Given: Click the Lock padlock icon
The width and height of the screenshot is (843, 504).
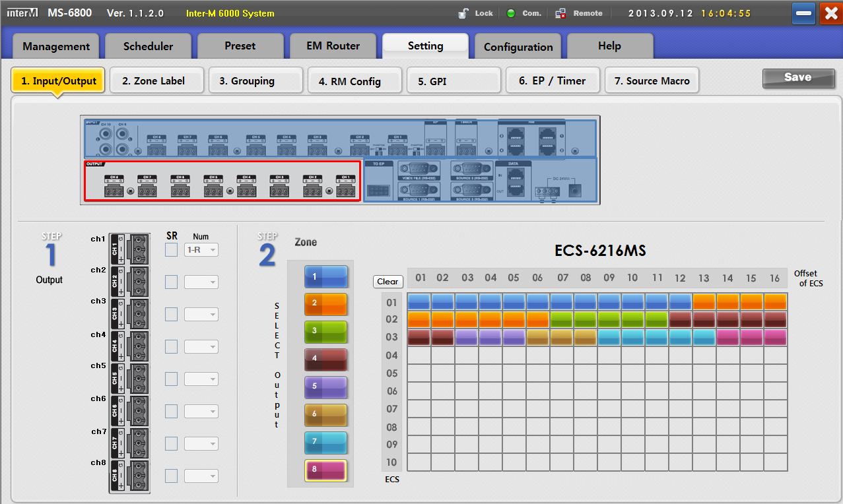Looking at the screenshot, I should [x=464, y=13].
